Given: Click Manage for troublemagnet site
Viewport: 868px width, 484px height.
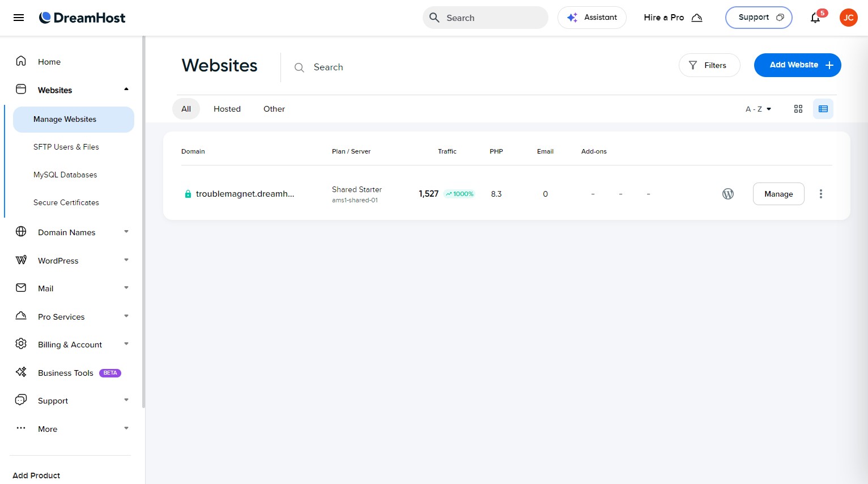Looking at the screenshot, I should [x=778, y=194].
